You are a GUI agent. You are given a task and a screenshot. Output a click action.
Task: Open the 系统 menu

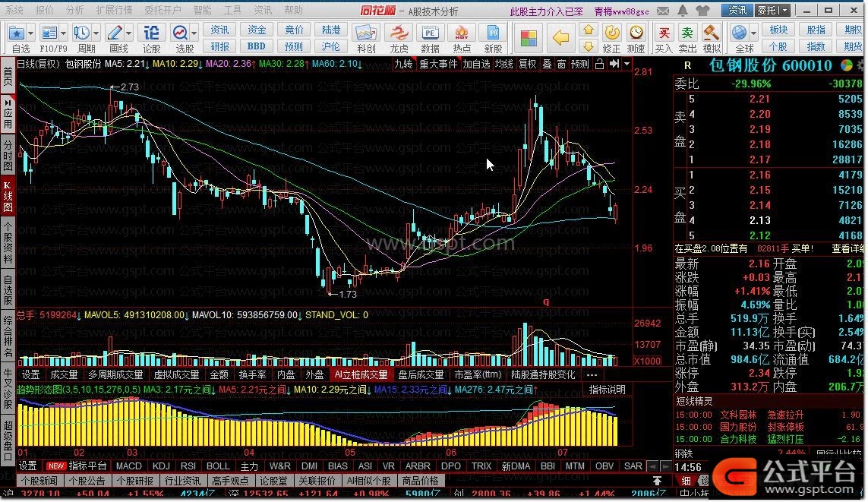(x=14, y=11)
